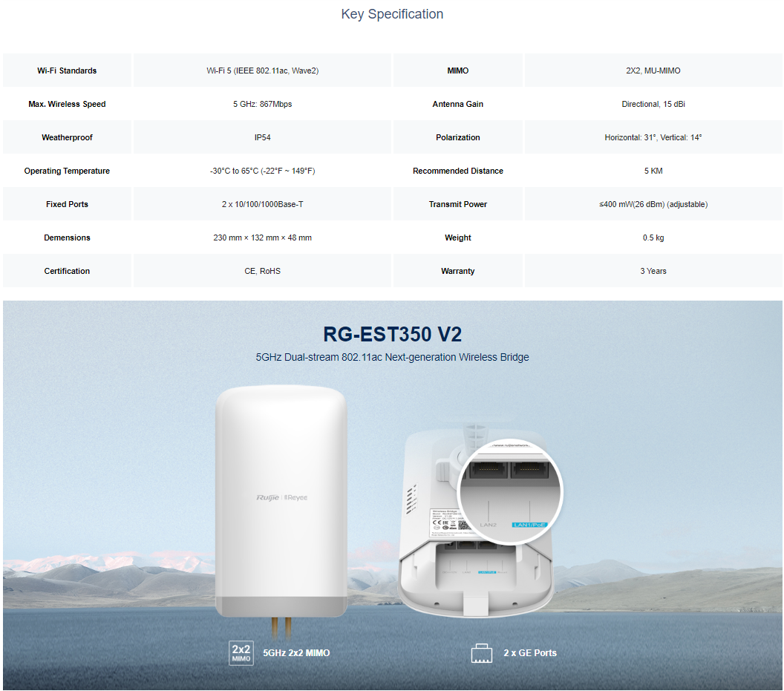Click the '3 Years' value
The width and height of the screenshot is (784, 691).
coord(653,271)
